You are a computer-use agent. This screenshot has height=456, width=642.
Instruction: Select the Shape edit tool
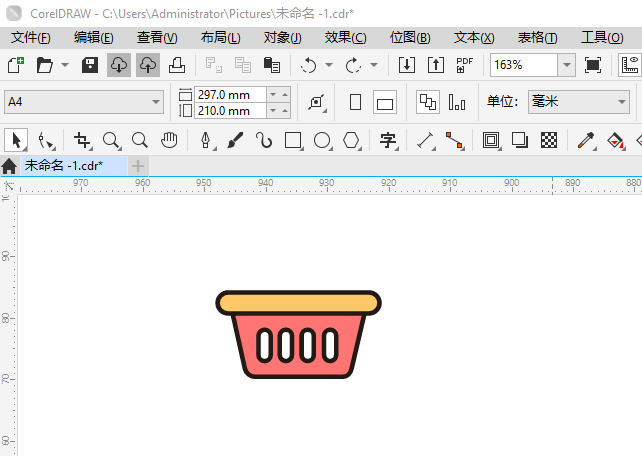click(45, 140)
